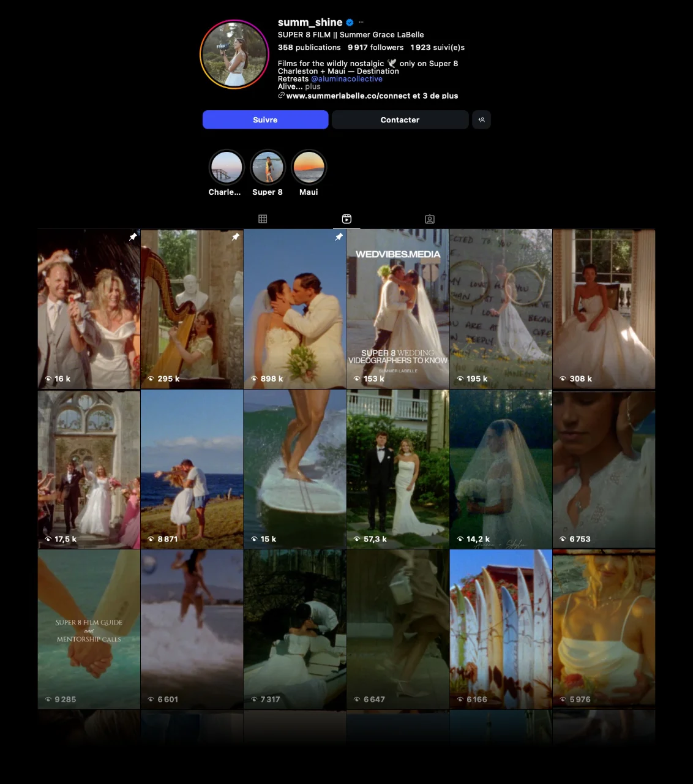Open the @aluminacollective mention link
This screenshot has width=693, height=784.
346,79
